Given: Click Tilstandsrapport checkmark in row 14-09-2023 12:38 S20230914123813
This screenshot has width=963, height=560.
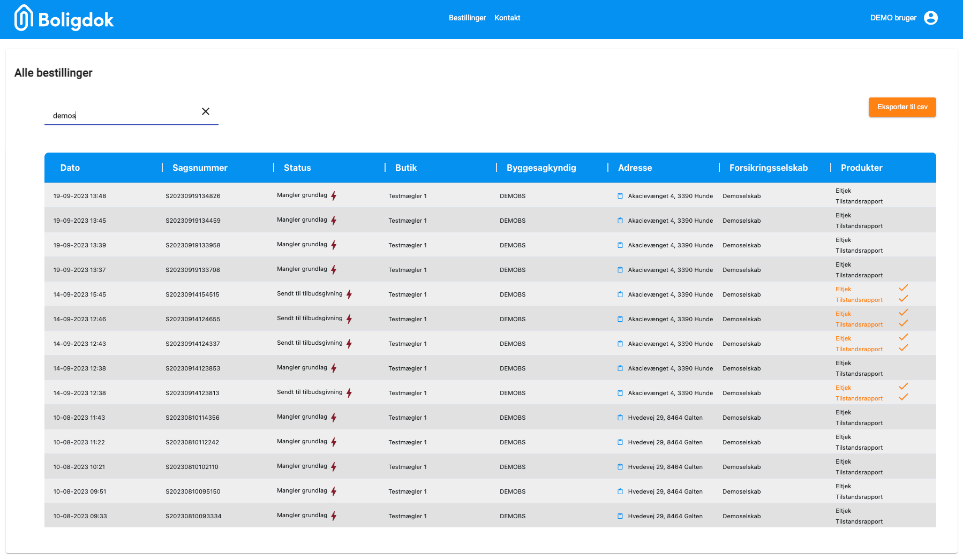Looking at the screenshot, I should [x=904, y=397].
